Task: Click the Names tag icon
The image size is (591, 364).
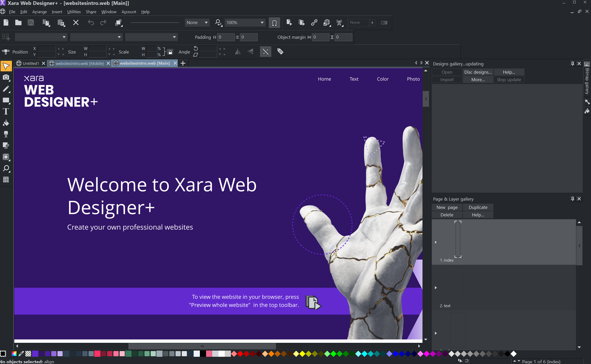Action: (x=280, y=51)
